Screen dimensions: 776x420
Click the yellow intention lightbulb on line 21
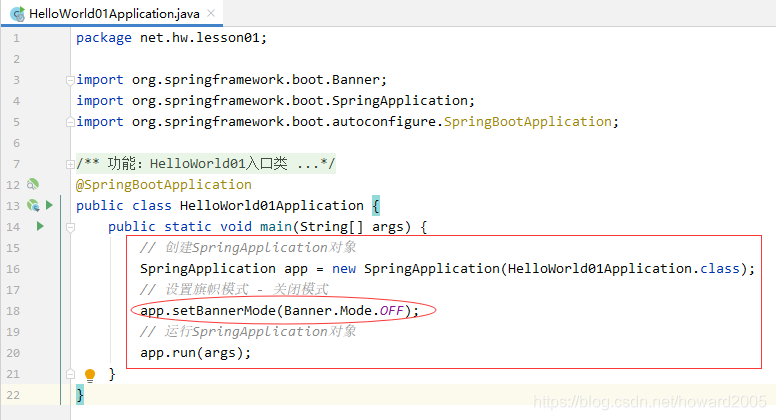tap(90, 375)
